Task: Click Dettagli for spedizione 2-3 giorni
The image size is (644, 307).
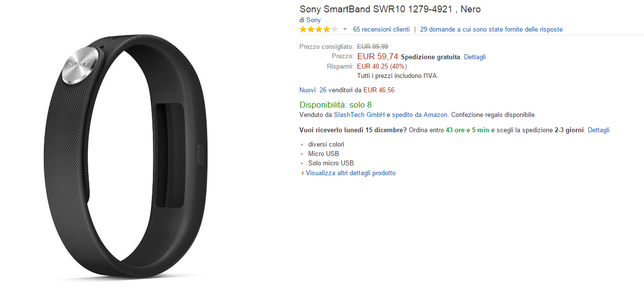Action: tap(598, 130)
